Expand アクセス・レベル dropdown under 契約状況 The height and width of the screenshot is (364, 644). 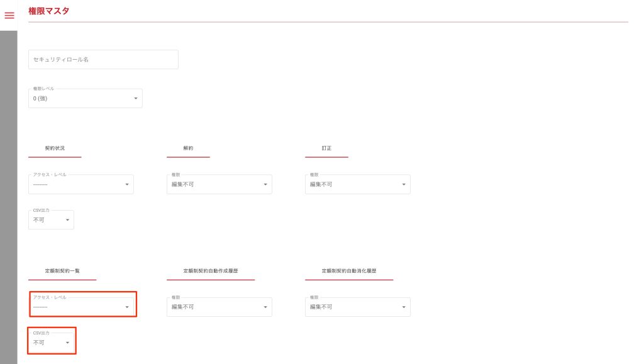[80, 184]
